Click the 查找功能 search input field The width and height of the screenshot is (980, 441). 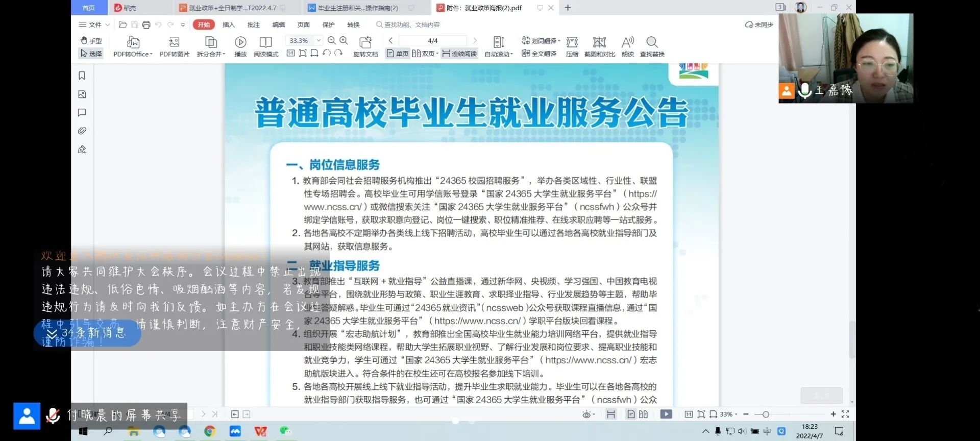click(411, 24)
